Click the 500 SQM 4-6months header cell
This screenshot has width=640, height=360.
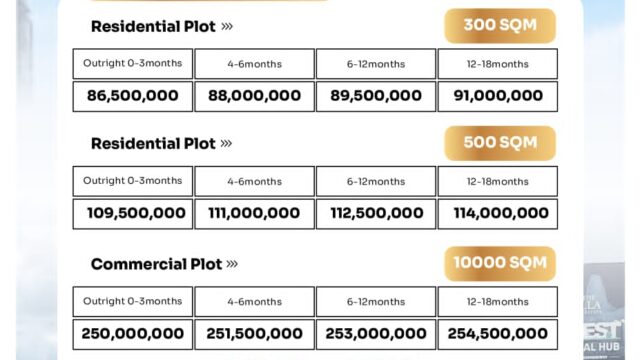pos(254,181)
